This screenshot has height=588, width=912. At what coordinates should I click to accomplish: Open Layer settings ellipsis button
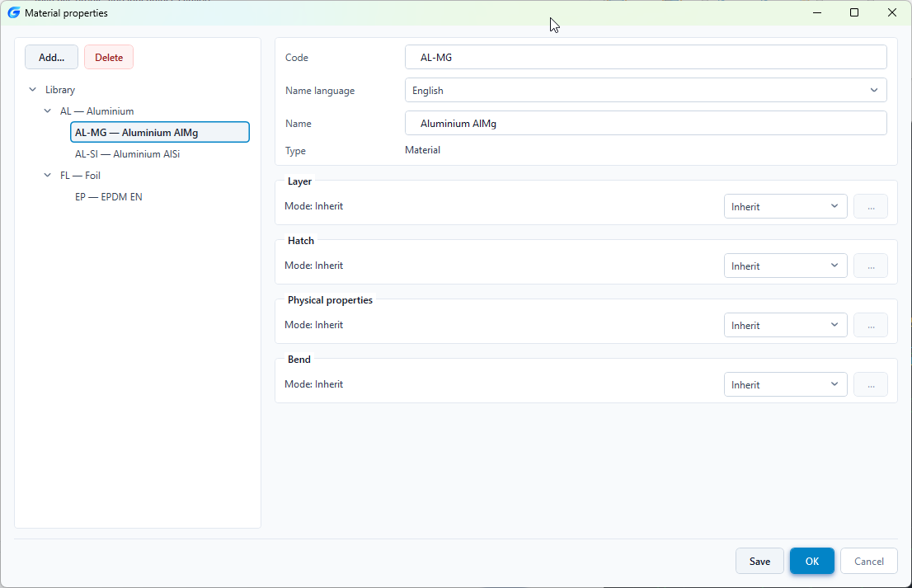coord(871,206)
